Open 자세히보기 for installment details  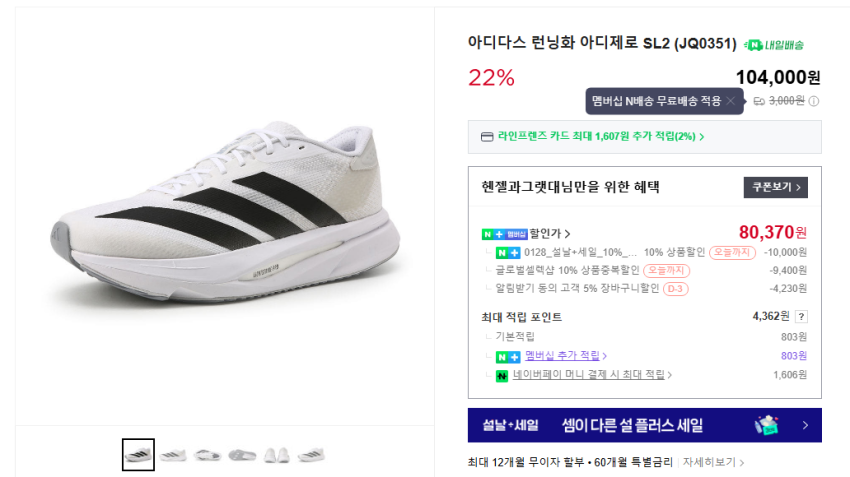coord(714,462)
